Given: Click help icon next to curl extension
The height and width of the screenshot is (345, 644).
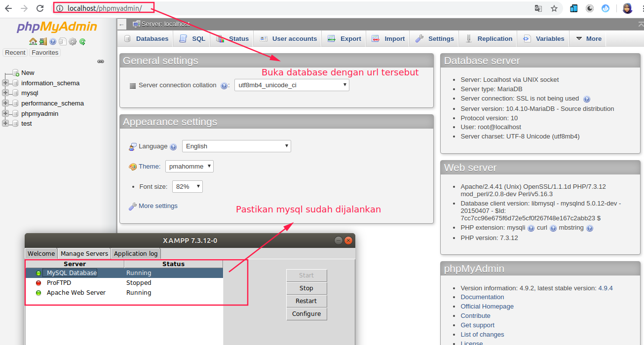Looking at the screenshot, I should (x=553, y=228).
